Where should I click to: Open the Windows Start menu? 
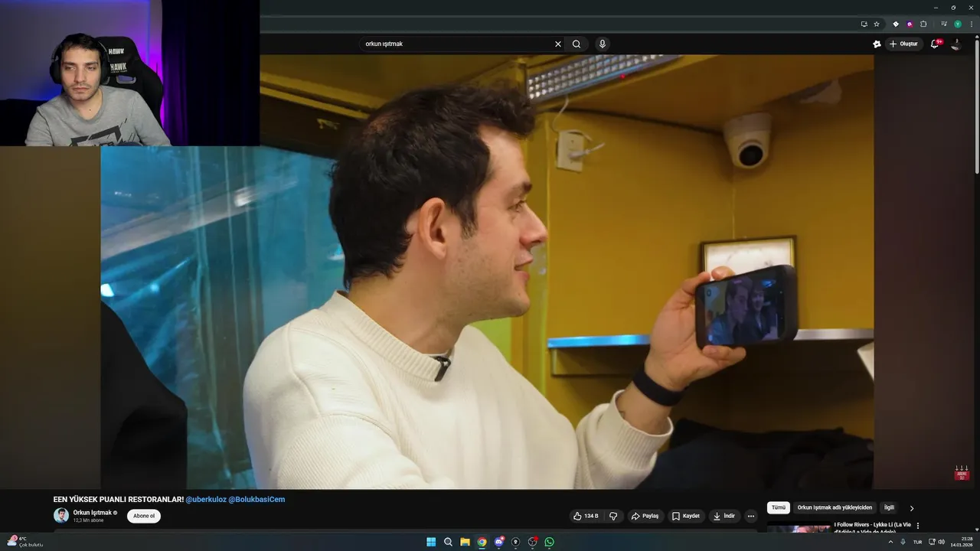[x=431, y=542]
